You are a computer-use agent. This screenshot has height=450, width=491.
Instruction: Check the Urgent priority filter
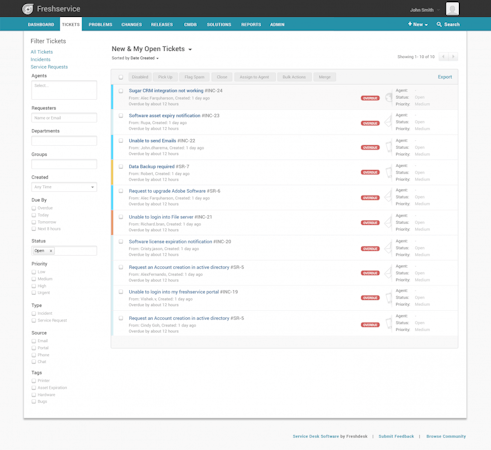34,293
